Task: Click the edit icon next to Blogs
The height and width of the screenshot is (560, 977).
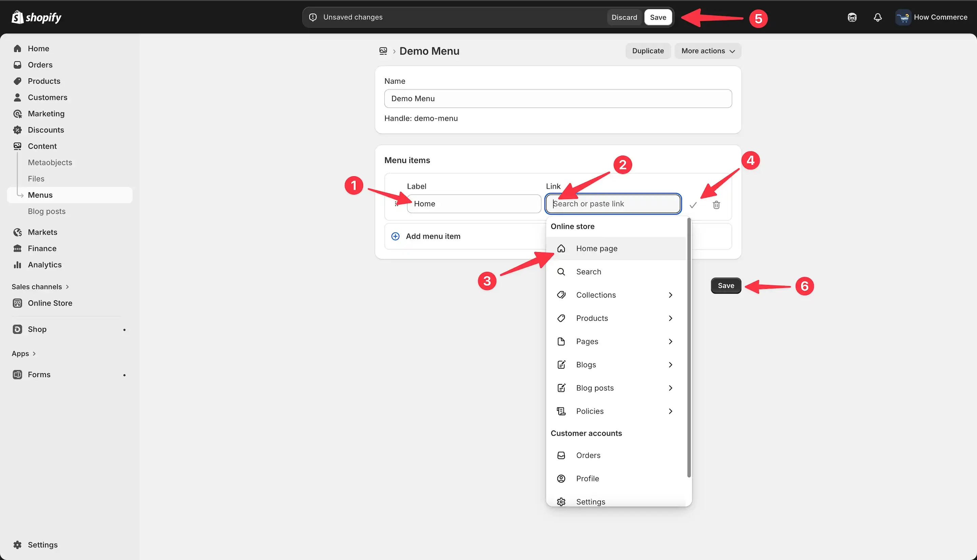Action: pos(561,365)
